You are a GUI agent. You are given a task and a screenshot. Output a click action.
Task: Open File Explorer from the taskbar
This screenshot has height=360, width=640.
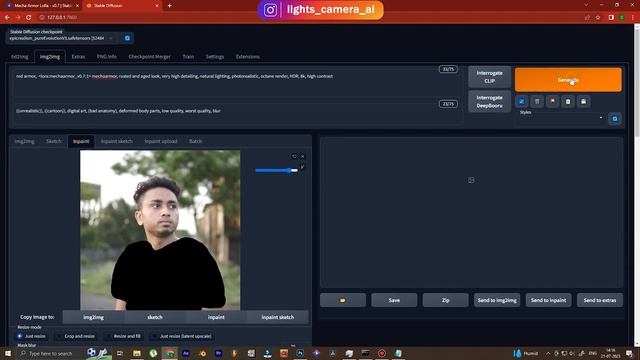[137, 353]
